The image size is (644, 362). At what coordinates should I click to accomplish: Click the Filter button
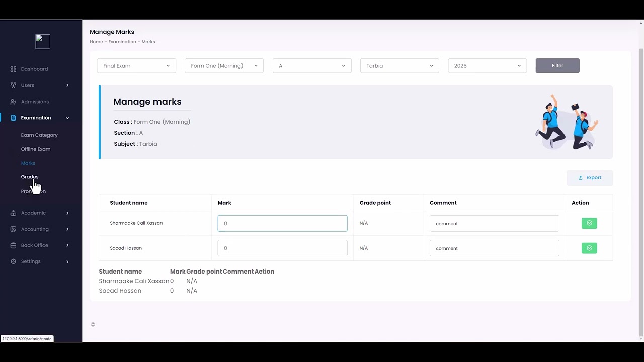(x=557, y=66)
